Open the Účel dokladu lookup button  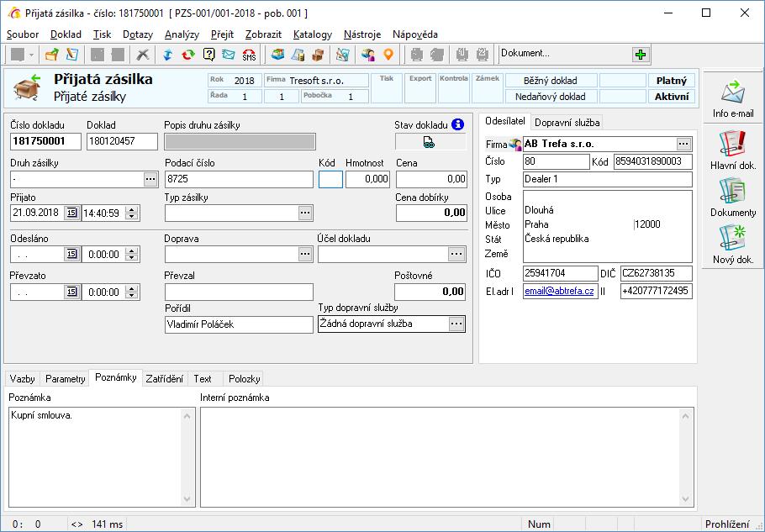[456, 254]
